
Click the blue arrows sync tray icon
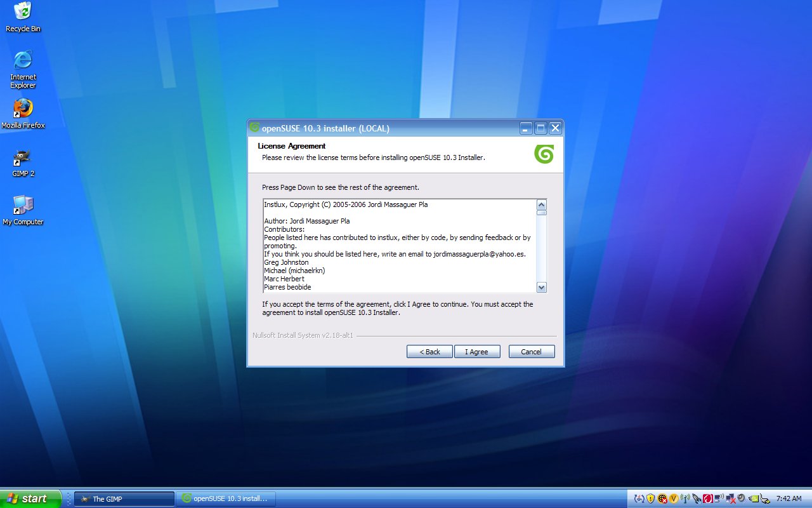pyautogui.click(x=639, y=498)
